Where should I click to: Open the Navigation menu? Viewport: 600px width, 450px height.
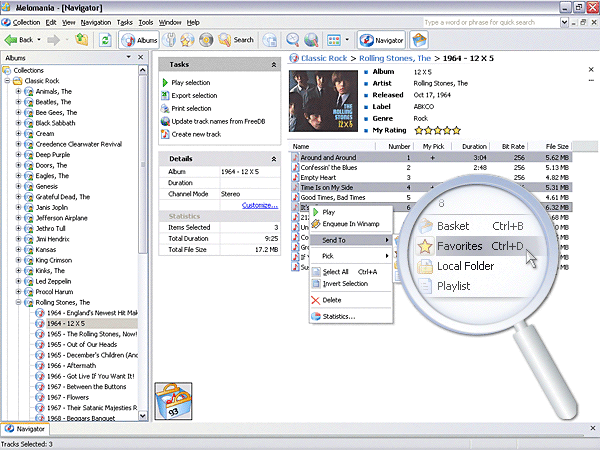pyautogui.click(x=96, y=23)
